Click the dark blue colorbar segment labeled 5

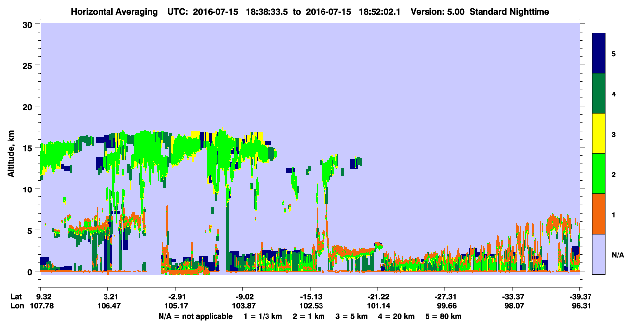599,53
